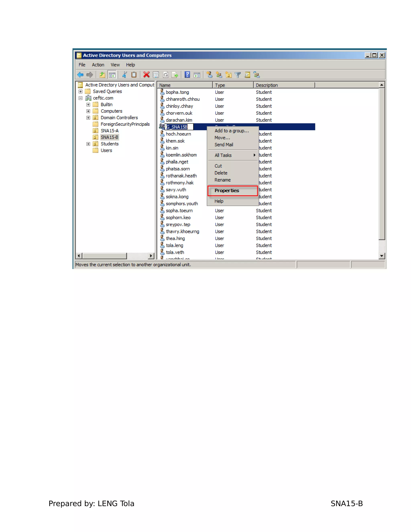The height and width of the screenshot is (532, 411).
Task: Click the vertical scrollbar down arrow
Action: point(381,256)
